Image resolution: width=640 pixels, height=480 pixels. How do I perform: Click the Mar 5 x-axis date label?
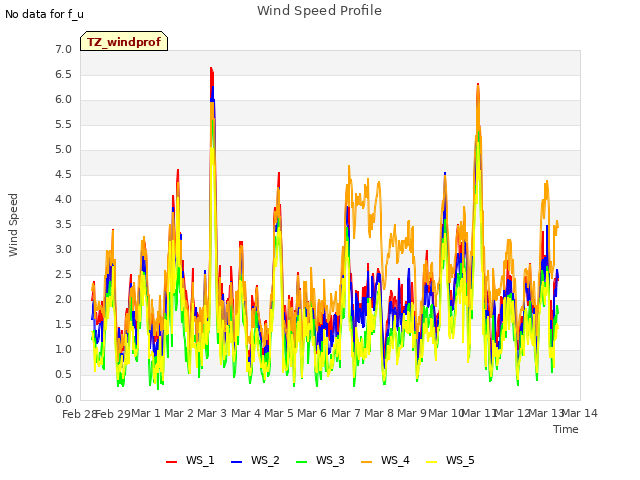pyautogui.click(x=279, y=413)
